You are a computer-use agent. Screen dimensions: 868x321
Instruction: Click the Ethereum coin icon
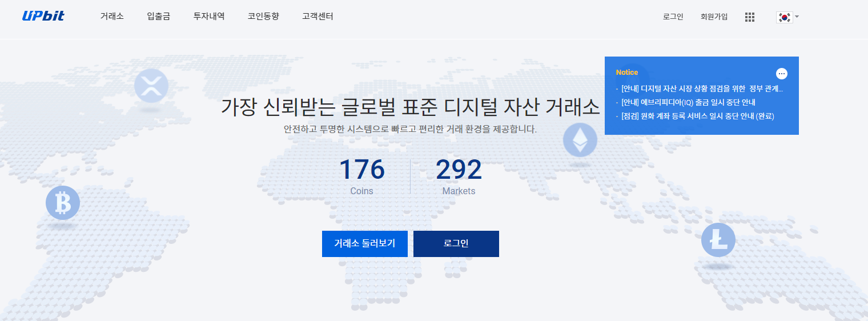coord(580,140)
